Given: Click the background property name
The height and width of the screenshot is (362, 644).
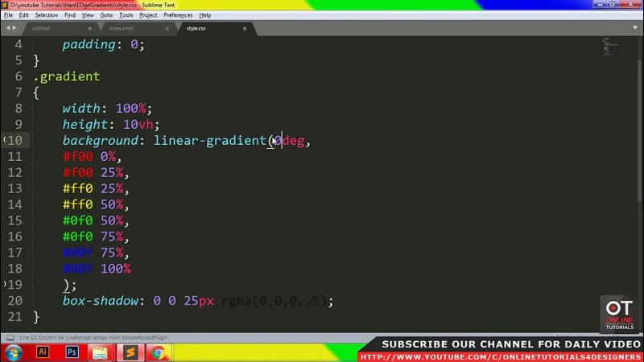Looking at the screenshot, I should pyautogui.click(x=101, y=140).
